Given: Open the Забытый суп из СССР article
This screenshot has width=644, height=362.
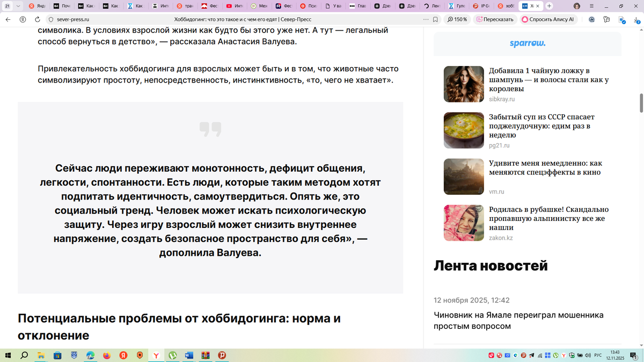Looking at the screenshot, I should coord(541,126).
